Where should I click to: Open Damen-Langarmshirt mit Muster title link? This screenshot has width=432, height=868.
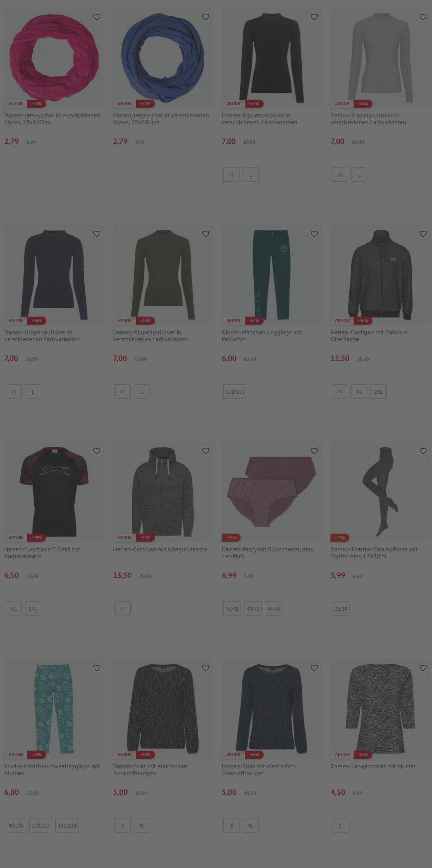[373, 766]
